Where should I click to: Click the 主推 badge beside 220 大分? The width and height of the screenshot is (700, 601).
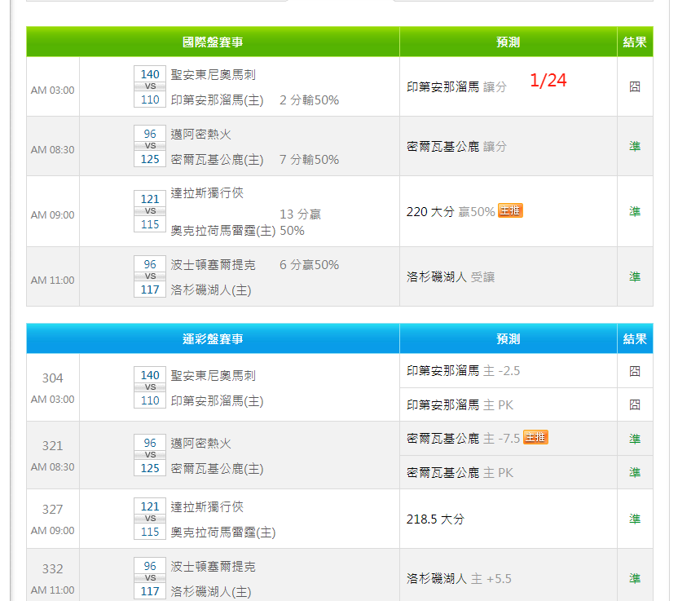[x=510, y=211]
